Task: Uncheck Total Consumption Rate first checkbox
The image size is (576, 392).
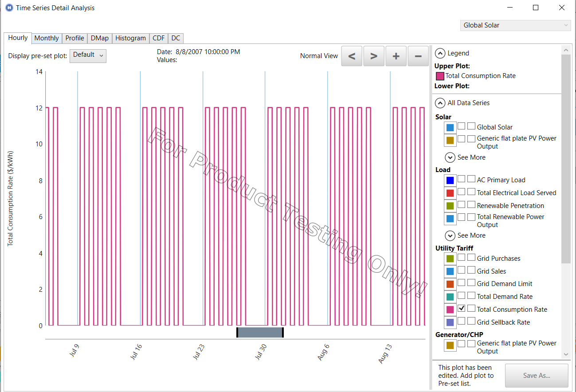Action: [x=462, y=309]
